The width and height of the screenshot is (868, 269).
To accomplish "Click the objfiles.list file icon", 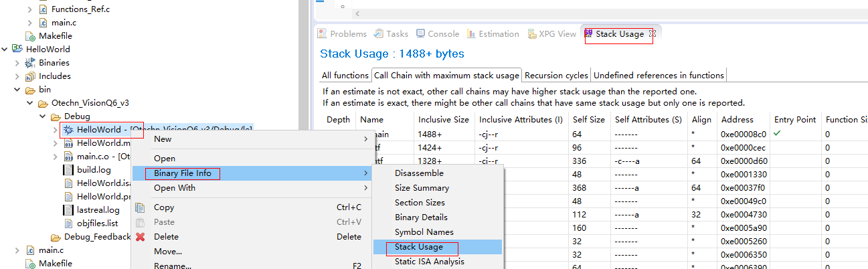I will [68, 223].
